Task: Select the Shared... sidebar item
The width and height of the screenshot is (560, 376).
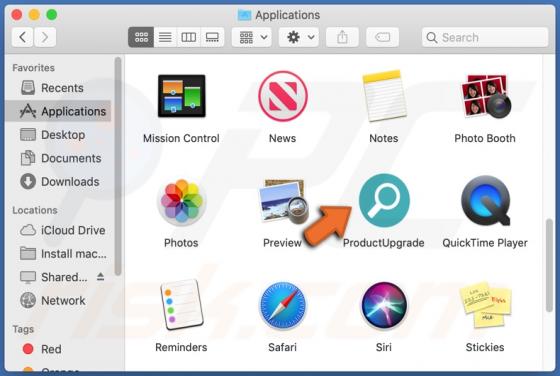Action: pyautogui.click(x=58, y=277)
